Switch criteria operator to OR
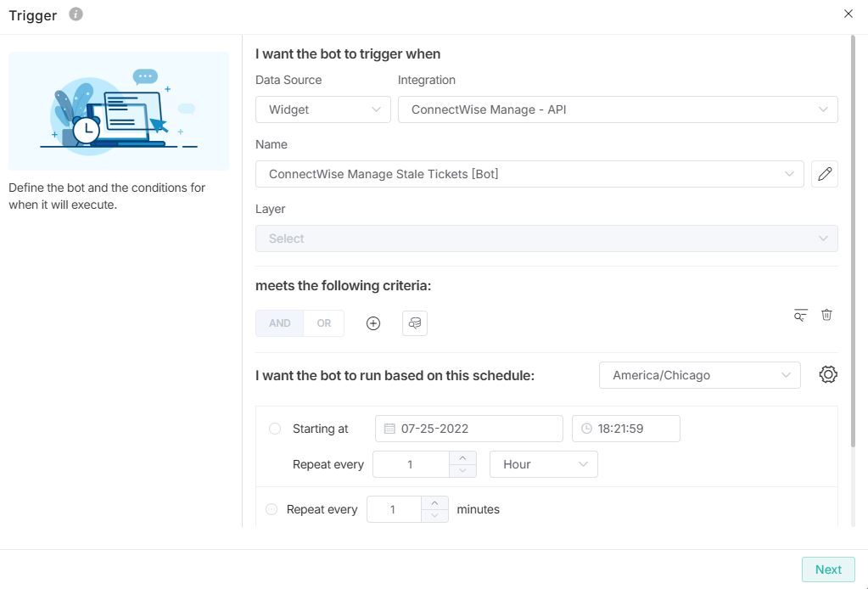 (324, 323)
